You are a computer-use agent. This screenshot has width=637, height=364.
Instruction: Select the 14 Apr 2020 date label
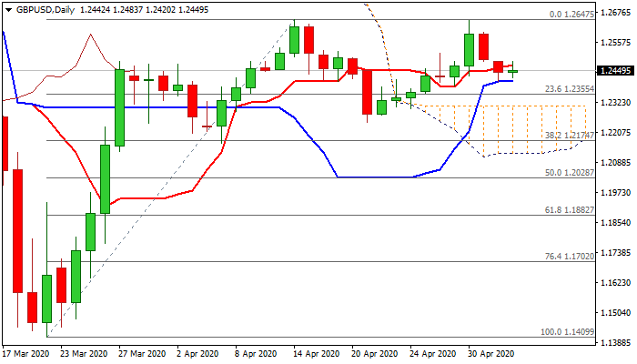(315, 353)
